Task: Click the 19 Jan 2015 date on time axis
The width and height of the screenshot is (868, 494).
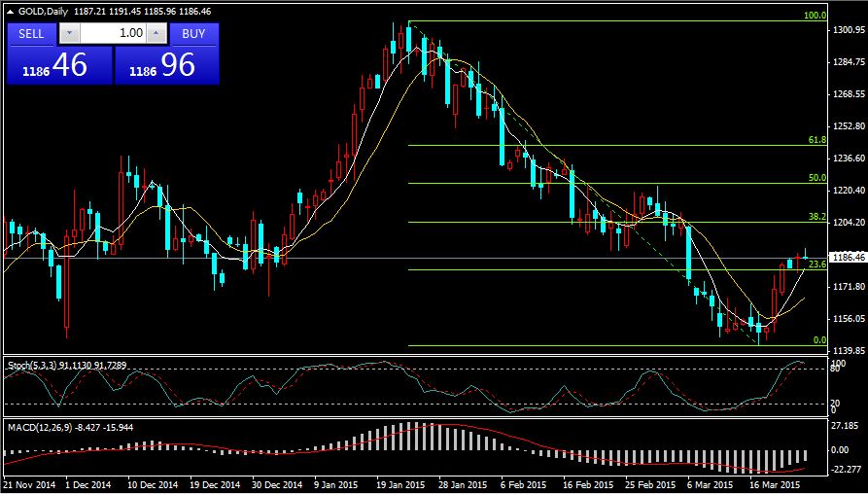Action: point(399,483)
